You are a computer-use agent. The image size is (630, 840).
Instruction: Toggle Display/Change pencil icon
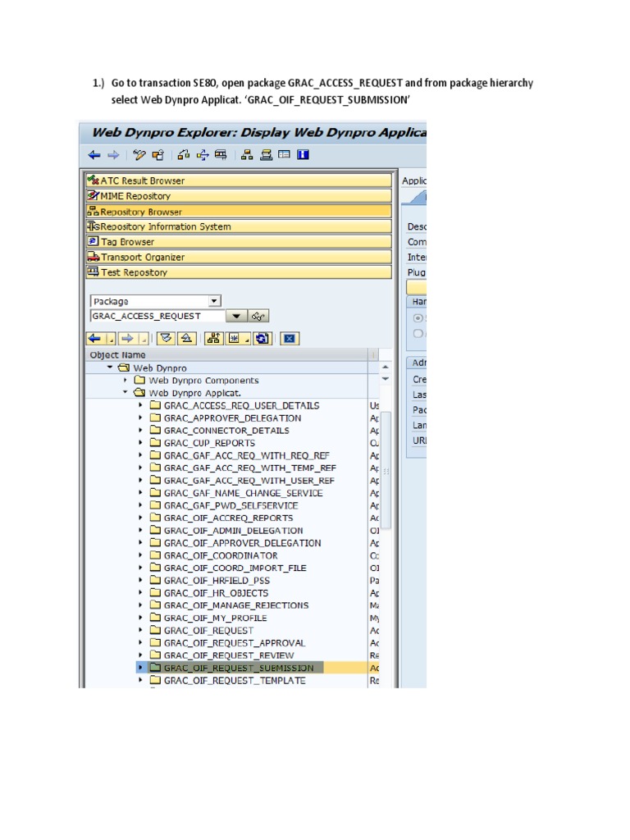coord(139,155)
